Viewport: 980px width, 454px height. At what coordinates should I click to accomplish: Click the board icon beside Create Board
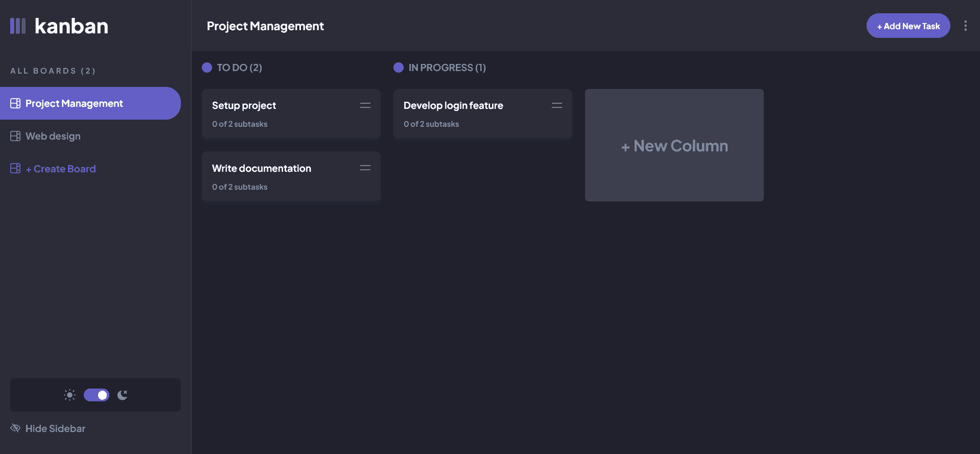click(15, 169)
